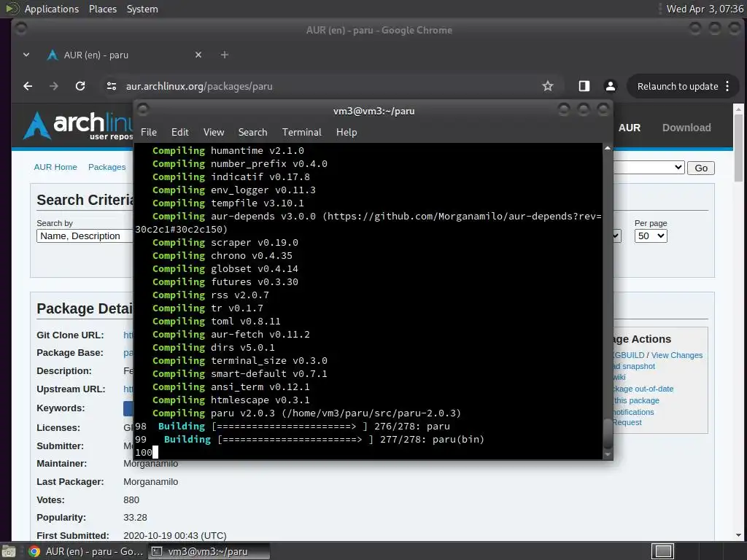747x560 pixels.
Task: Click the URL address bar
Action: tap(324, 86)
